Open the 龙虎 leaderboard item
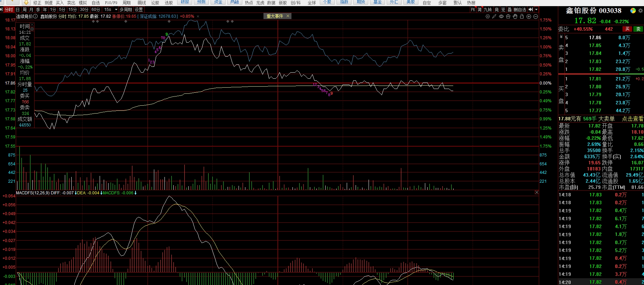 pyautogui.click(x=260, y=3)
